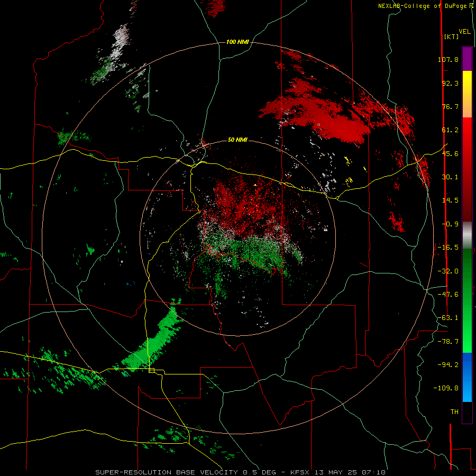Select the -47.6 scale value
Image resolution: width=476 pixels, height=476 pixels.
tap(448, 295)
